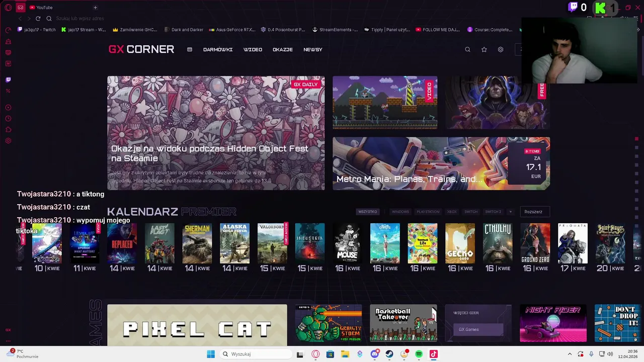This screenshot has width=644, height=362.
Task: Reload the current page
Action: pos(38,19)
